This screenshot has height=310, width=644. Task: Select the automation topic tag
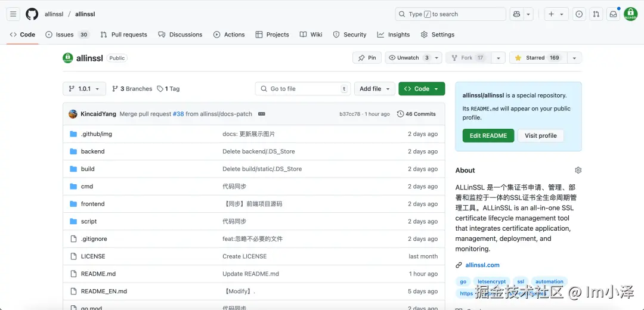point(550,281)
